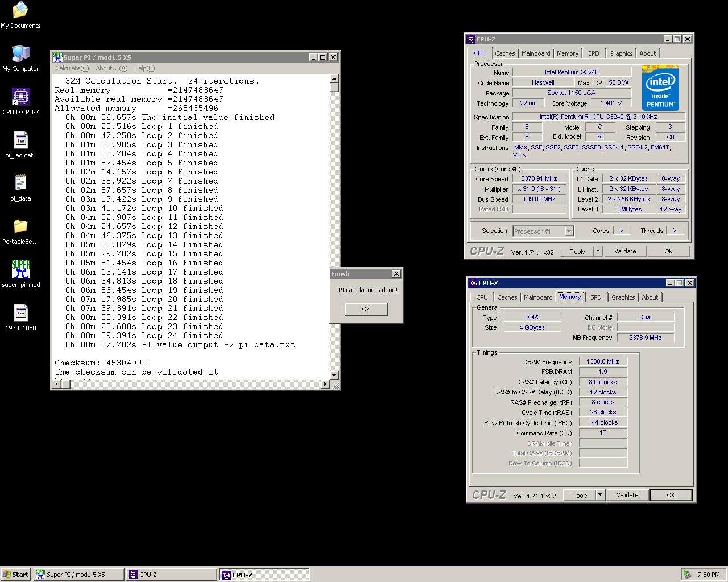728x582 pixels.
Task: Switch to Graphics tab in top CPU-Z
Action: [621, 53]
